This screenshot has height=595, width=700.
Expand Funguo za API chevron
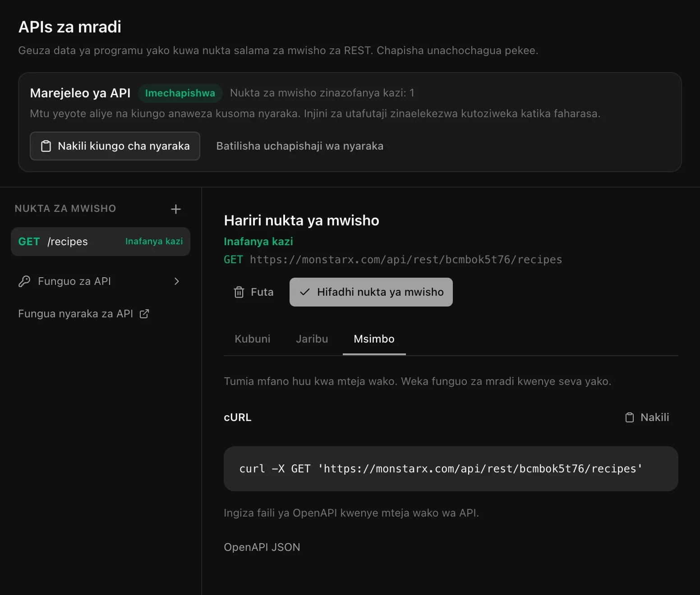pyautogui.click(x=177, y=281)
